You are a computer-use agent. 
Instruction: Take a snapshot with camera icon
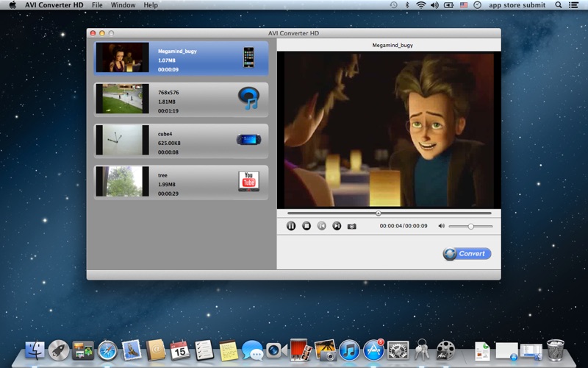pyautogui.click(x=352, y=226)
